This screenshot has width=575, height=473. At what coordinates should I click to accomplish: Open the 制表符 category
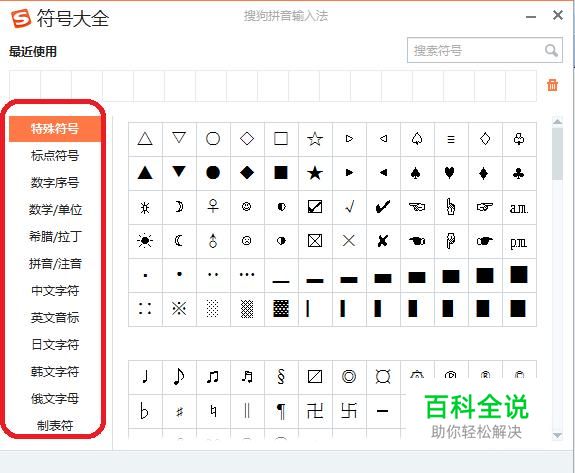[x=55, y=425]
